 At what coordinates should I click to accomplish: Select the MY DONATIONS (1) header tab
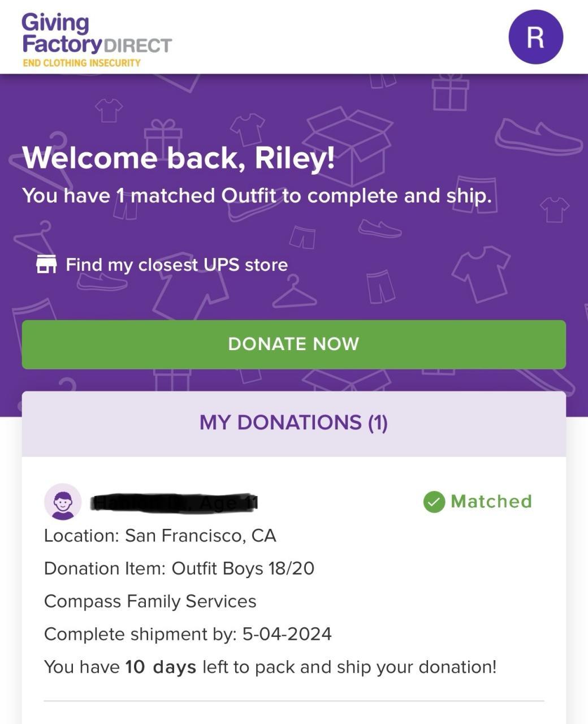coord(293,423)
